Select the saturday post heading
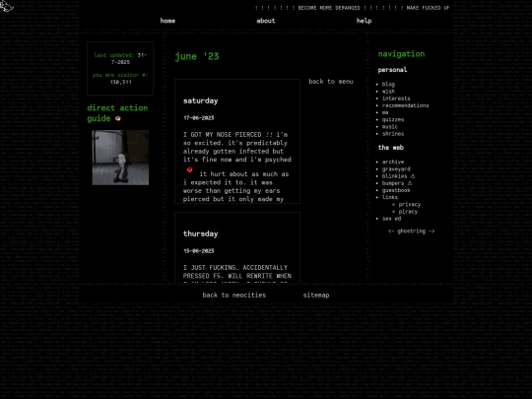532x399 pixels. click(x=201, y=100)
